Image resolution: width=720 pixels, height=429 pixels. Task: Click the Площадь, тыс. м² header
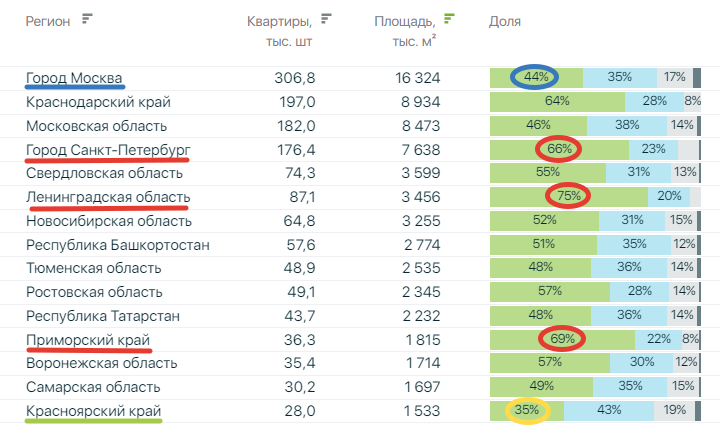pos(405,31)
